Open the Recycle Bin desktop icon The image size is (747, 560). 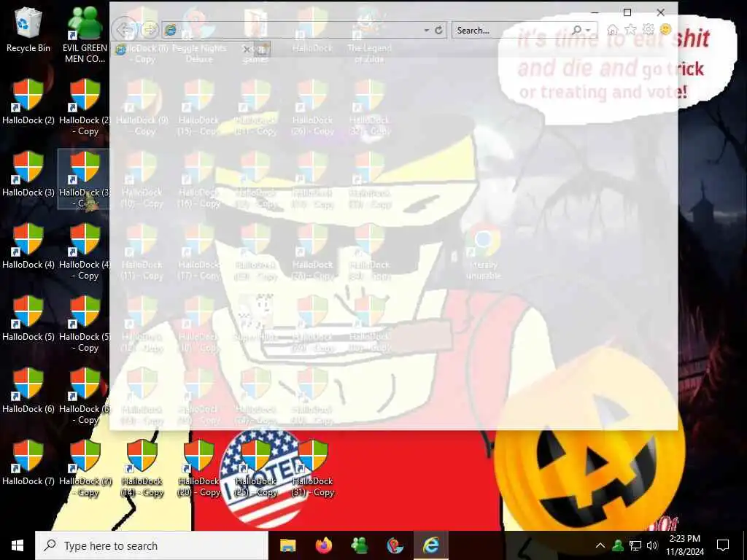click(x=28, y=30)
